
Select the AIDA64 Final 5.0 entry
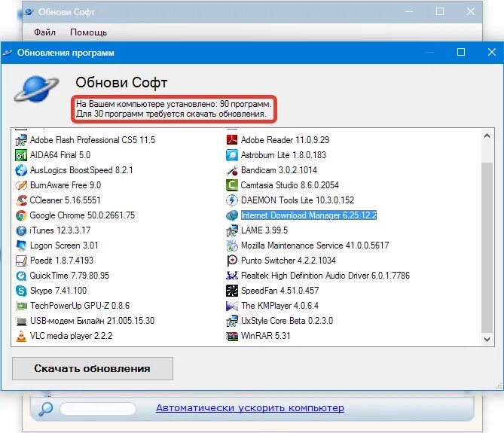[x=60, y=155]
